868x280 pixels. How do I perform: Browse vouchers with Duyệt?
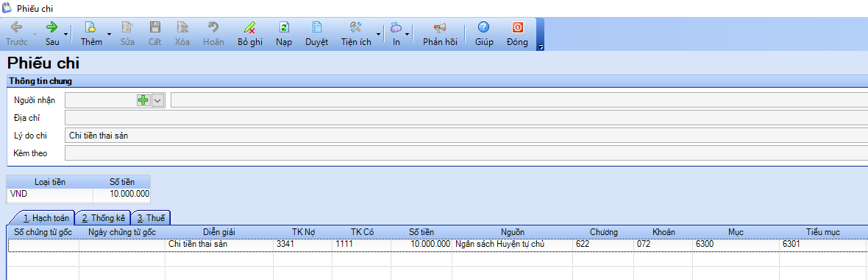click(316, 34)
